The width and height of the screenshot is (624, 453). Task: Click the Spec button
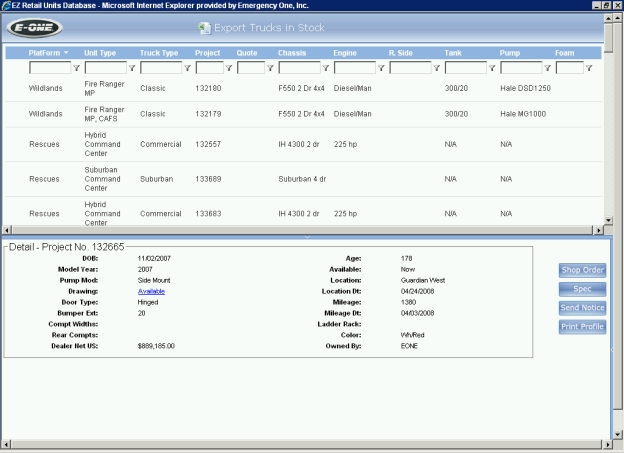(x=582, y=289)
